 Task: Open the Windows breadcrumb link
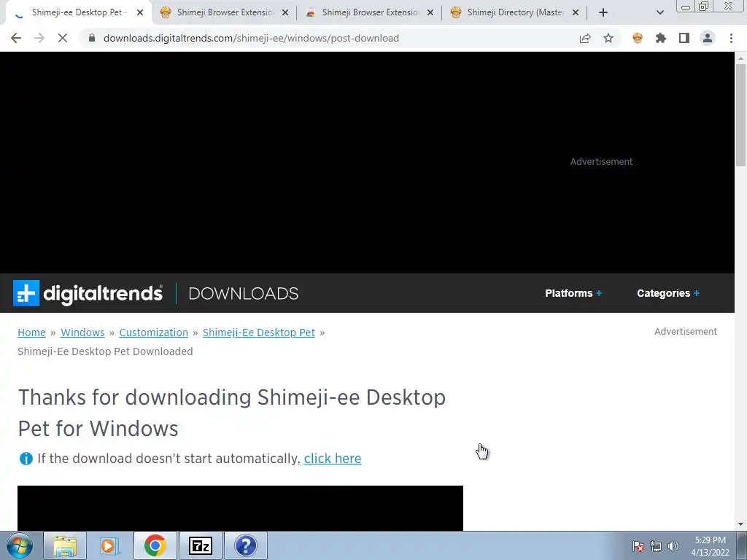coord(82,332)
